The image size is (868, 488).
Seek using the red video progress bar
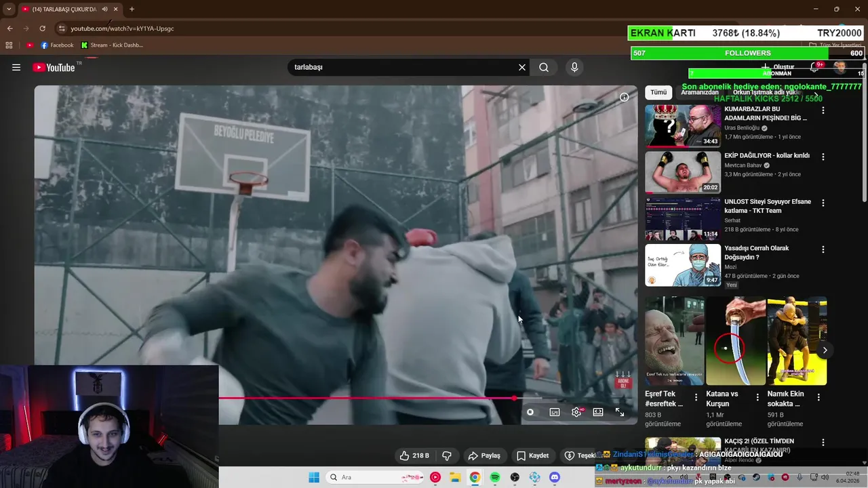[x=366, y=398]
